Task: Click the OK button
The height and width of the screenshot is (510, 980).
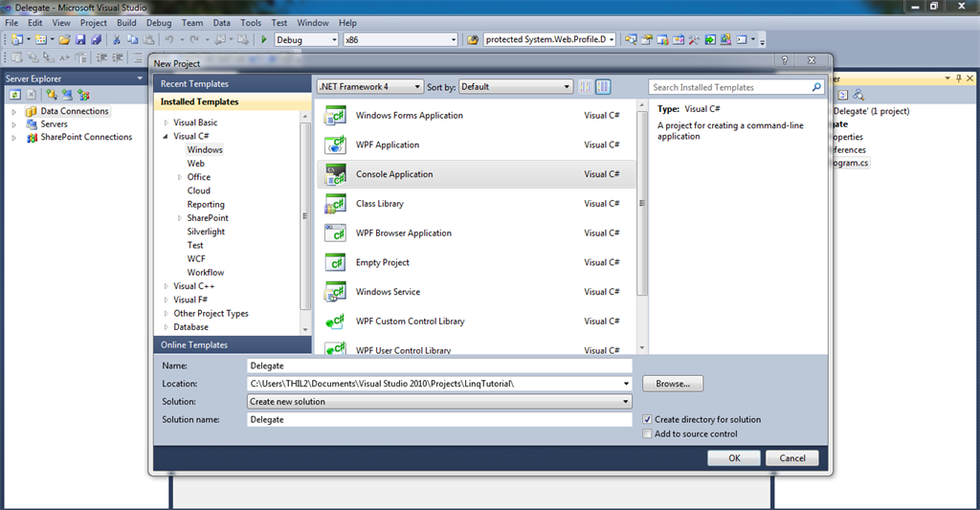Action: (734, 458)
